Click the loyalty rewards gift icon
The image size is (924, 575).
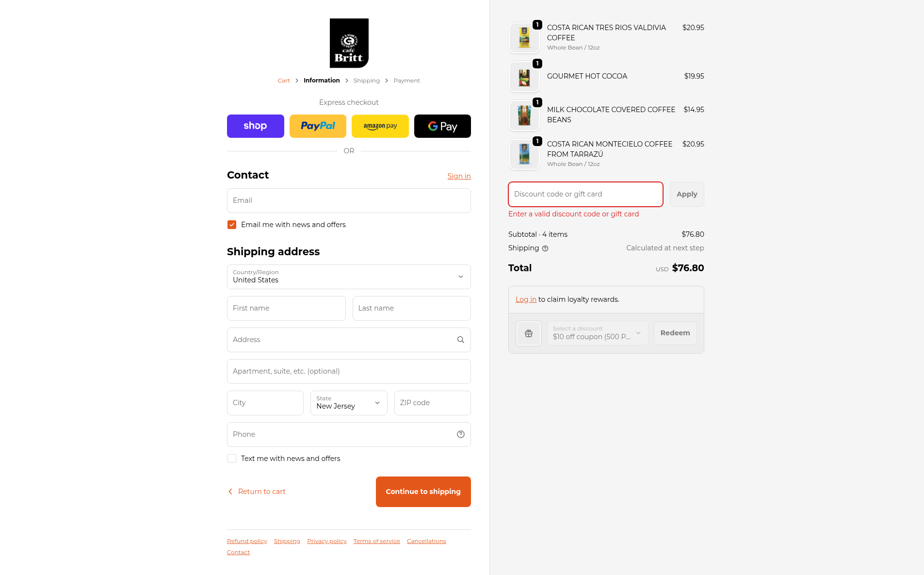tap(528, 333)
